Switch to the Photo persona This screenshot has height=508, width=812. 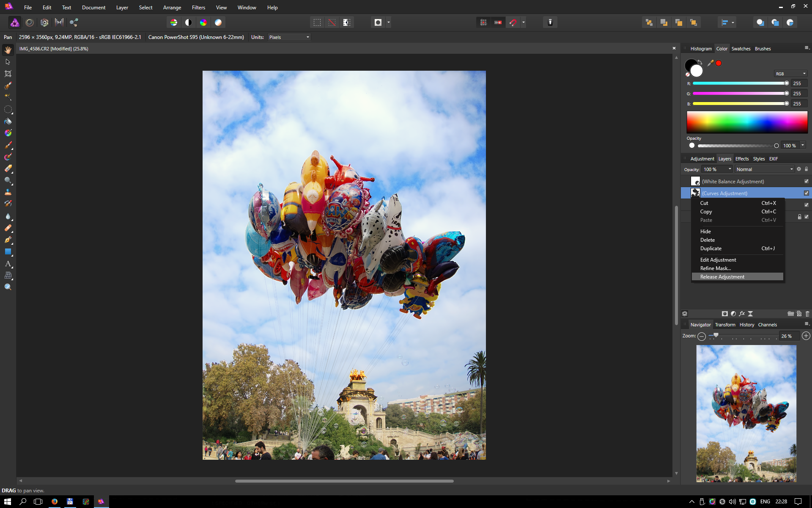click(15, 22)
